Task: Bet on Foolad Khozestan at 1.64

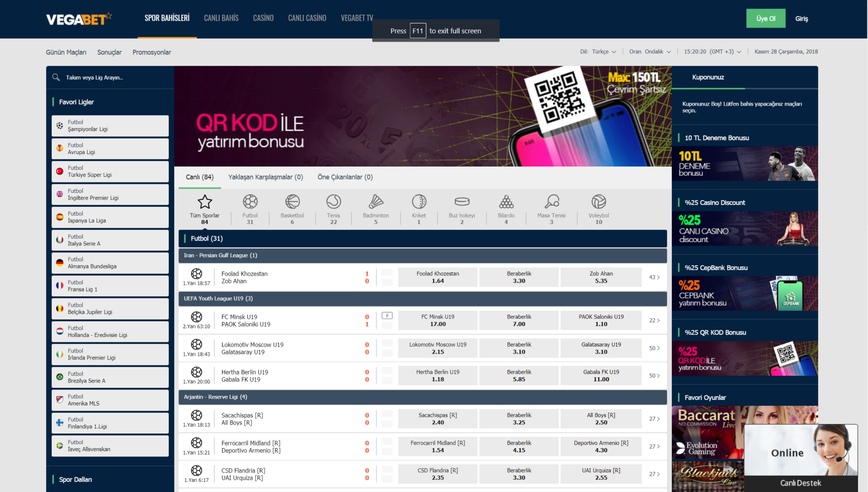Action: coord(438,277)
